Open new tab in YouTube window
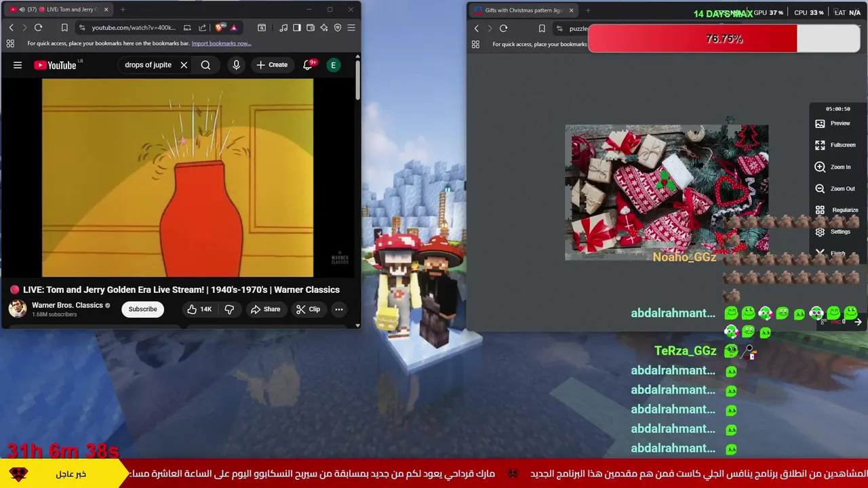 pyautogui.click(x=123, y=9)
